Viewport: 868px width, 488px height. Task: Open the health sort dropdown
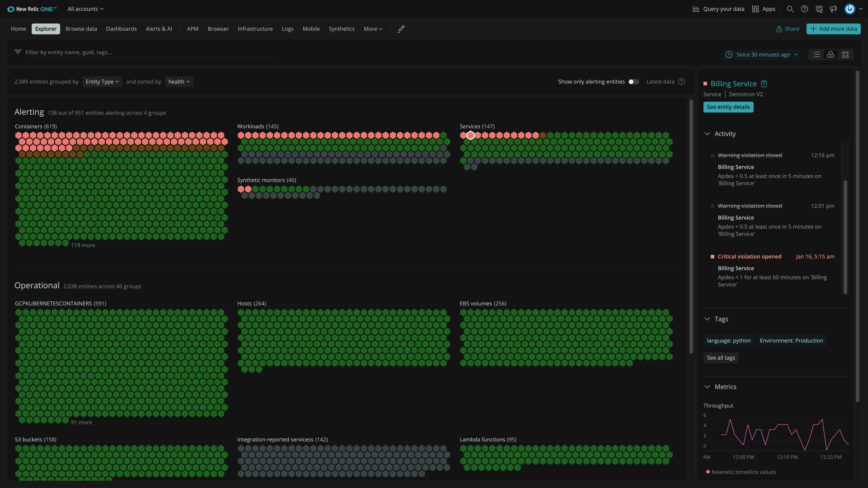pos(179,82)
